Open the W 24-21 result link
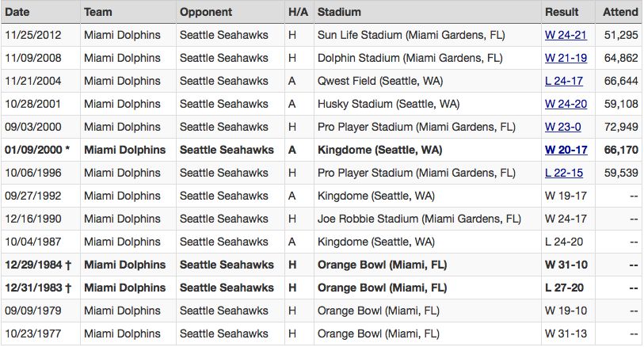644x347 pixels. (566, 35)
